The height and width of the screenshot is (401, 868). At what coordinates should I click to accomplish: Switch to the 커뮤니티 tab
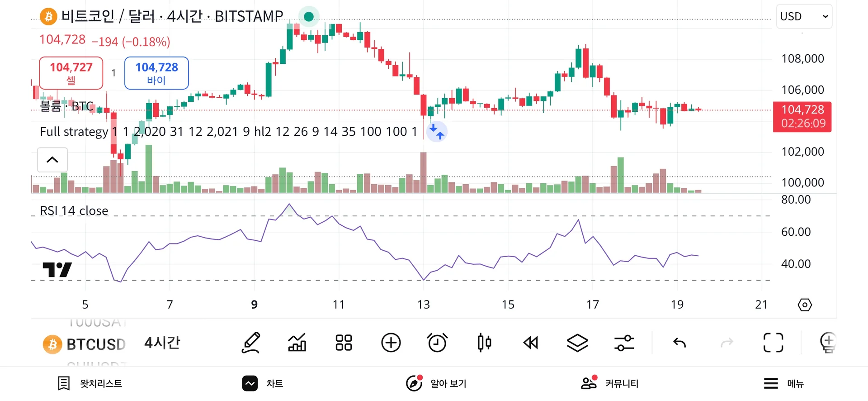click(609, 383)
